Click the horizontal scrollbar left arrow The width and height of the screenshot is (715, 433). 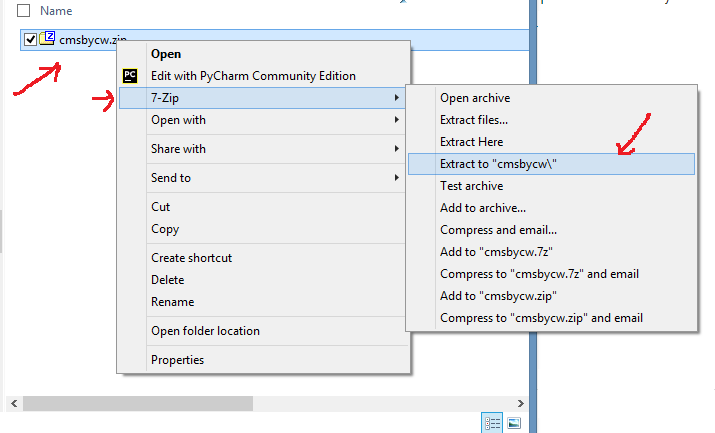pos(13,403)
